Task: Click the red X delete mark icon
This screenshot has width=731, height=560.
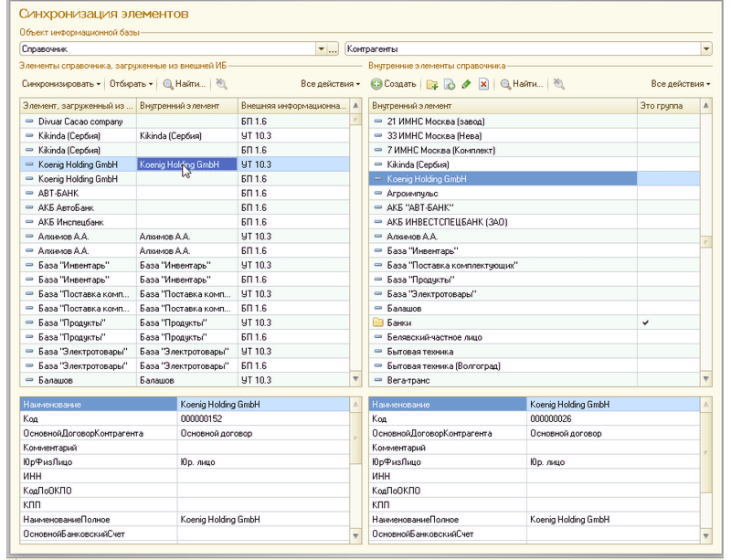Action: 484,84
